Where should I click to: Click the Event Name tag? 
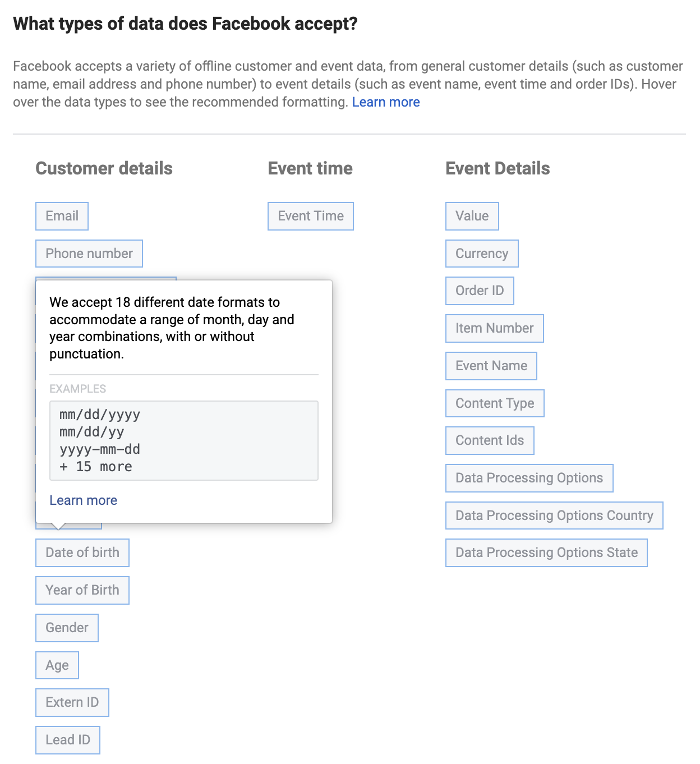pyautogui.click(x=491, y=366)
